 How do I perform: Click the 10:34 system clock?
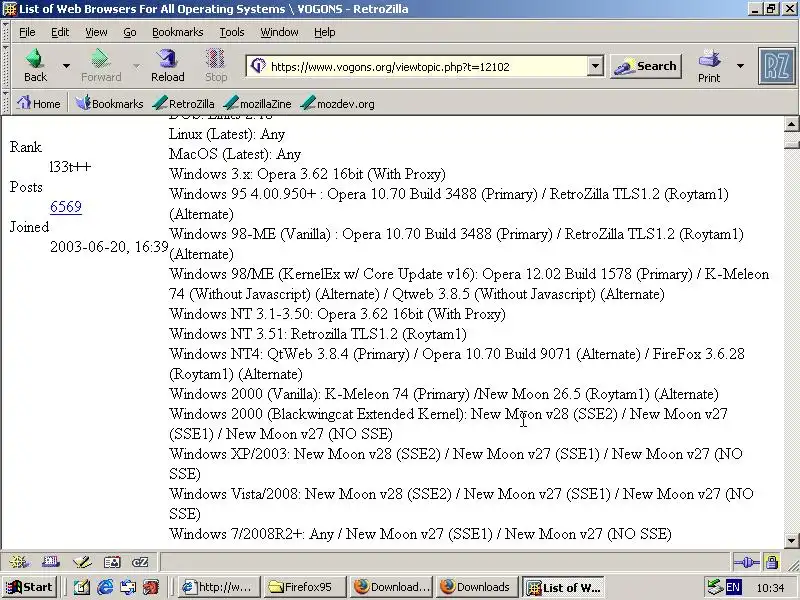770,588
